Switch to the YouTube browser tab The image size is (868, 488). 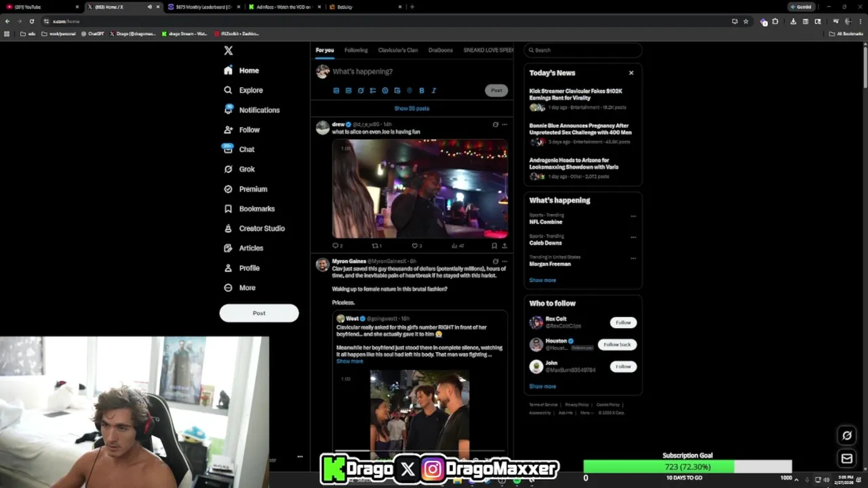[x=41, y=7]
